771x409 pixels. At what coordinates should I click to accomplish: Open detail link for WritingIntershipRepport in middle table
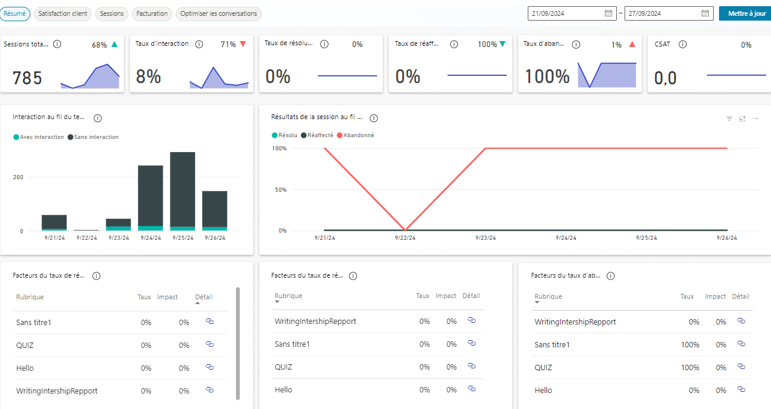[472, 320]
